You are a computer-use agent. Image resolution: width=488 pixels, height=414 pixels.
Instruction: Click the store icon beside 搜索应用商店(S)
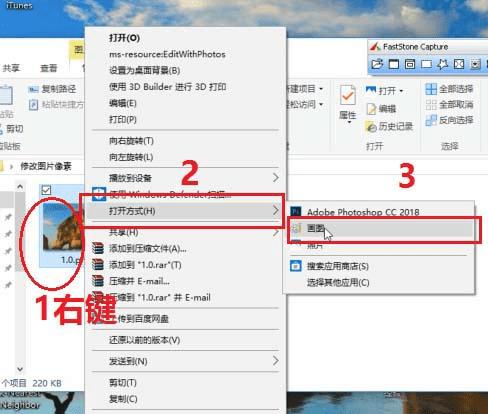tap(296, 266)
